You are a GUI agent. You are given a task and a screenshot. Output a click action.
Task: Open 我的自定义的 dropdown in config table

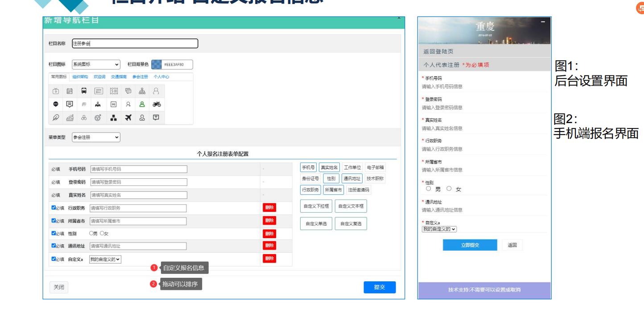pos(105,259)
